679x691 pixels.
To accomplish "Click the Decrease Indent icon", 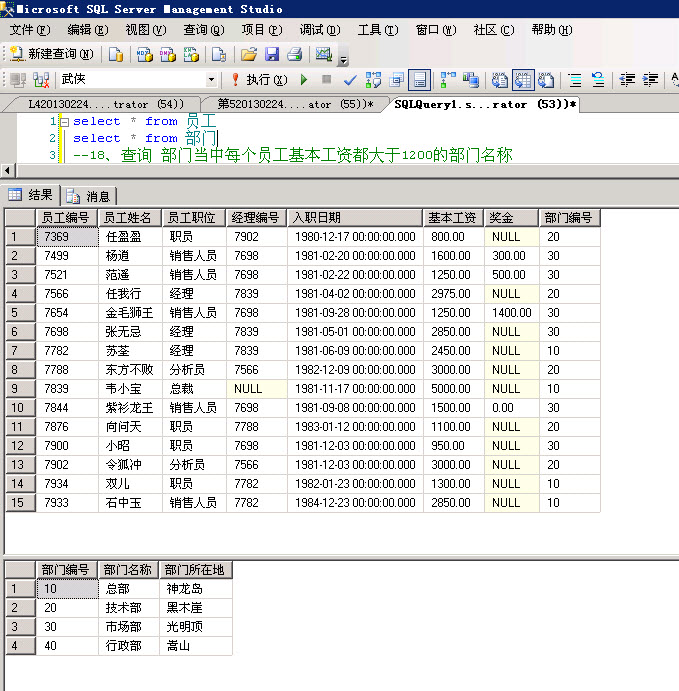I will 627,79.
